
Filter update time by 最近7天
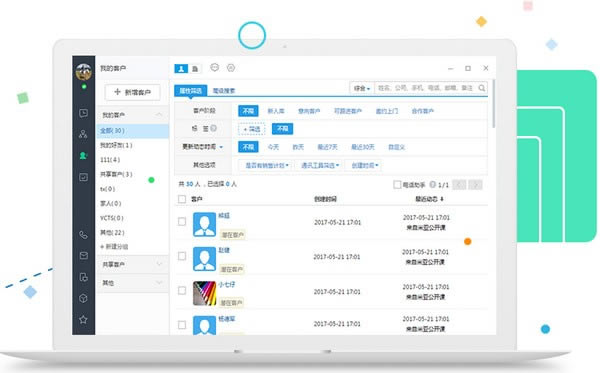coord(328,147)
